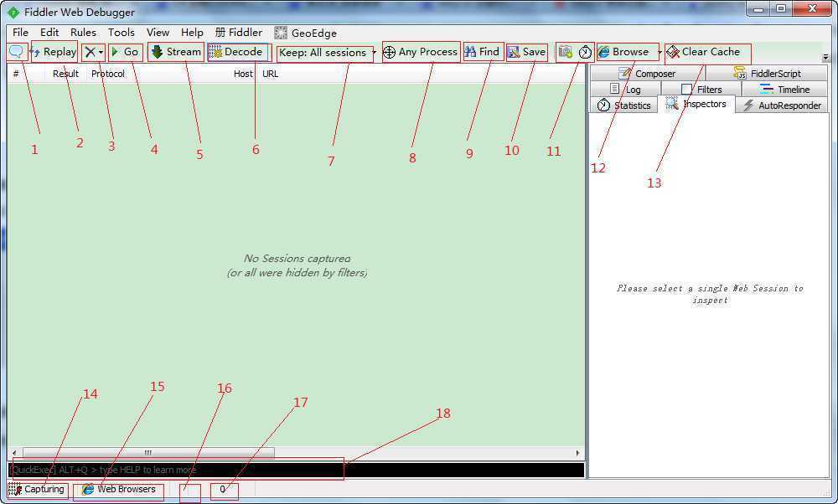838x504 pixels.
Task: Click the session count 0 in status bar
Action: pos(223,489)
